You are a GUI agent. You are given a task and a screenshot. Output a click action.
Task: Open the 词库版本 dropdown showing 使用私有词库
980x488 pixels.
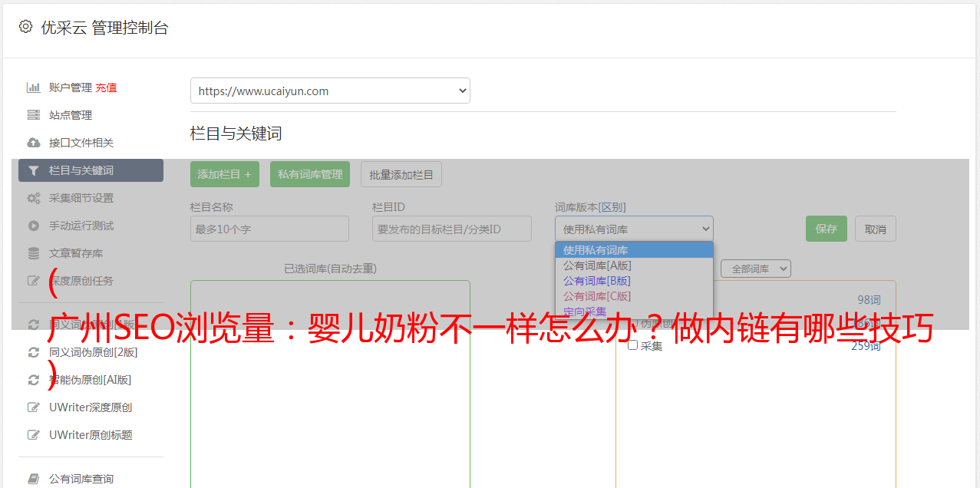coord(634,229)
